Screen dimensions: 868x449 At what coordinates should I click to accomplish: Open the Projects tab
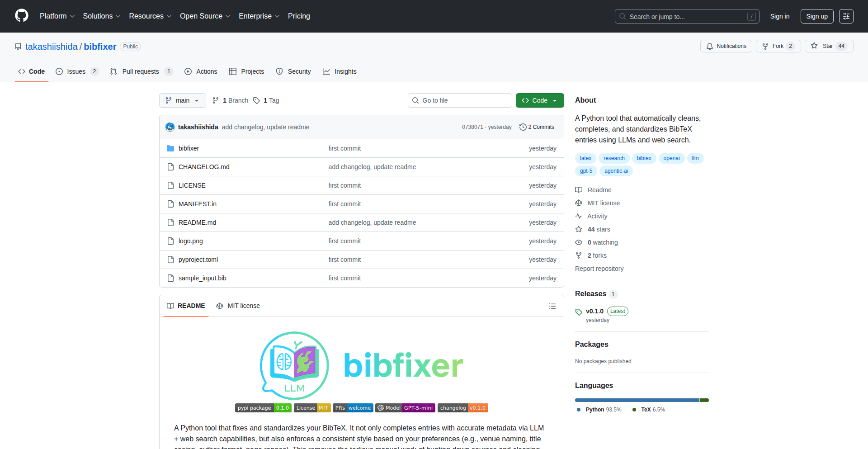[x=247, y=71]
